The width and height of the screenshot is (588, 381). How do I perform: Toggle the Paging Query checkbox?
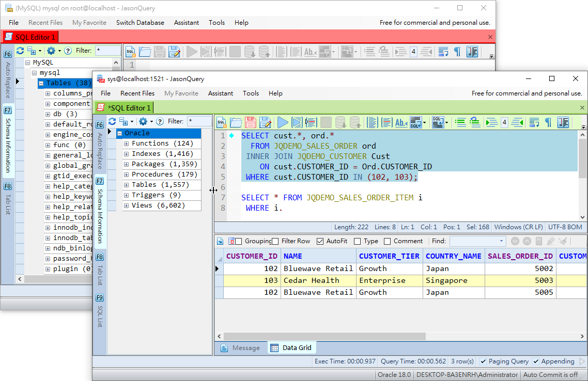pyautogui.click(x=484, y=361)
